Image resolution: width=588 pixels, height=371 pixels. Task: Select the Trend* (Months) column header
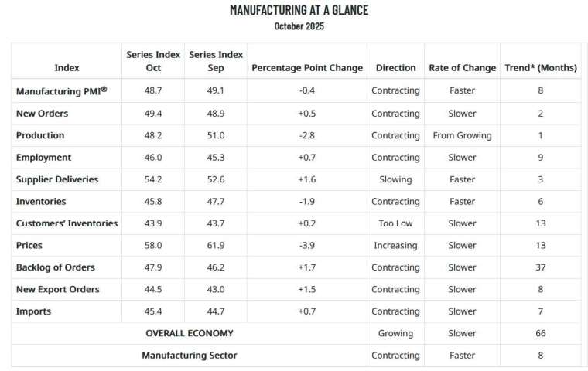(x=540, y=68)
